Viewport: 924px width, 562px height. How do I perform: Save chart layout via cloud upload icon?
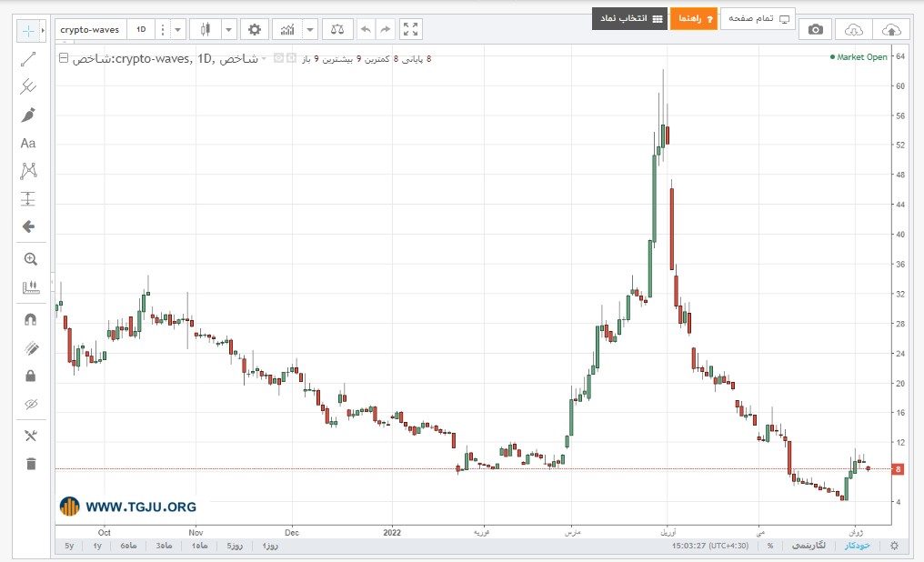pos(891,30)
